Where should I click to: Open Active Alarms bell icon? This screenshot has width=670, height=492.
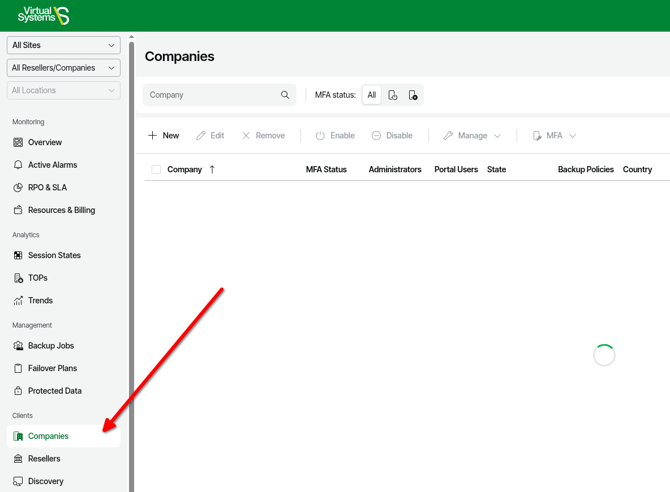coord(18,165)
